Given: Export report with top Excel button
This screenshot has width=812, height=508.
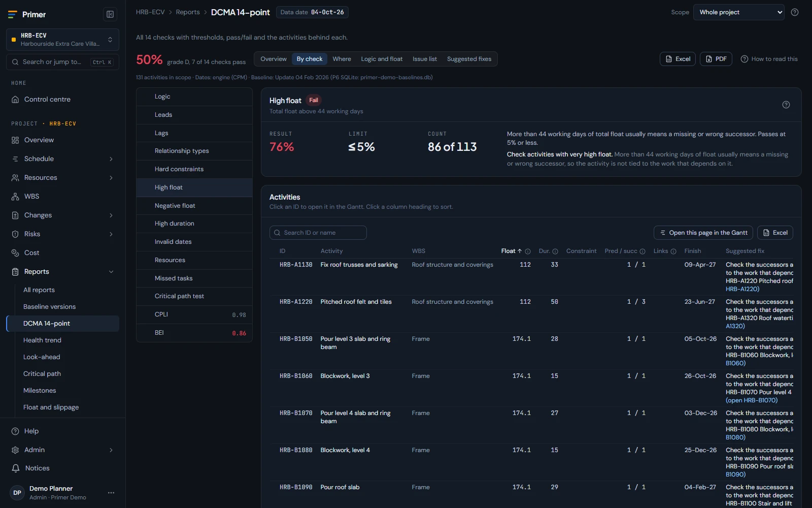Looking at the screenshot, I should click(x=678, y=59).
